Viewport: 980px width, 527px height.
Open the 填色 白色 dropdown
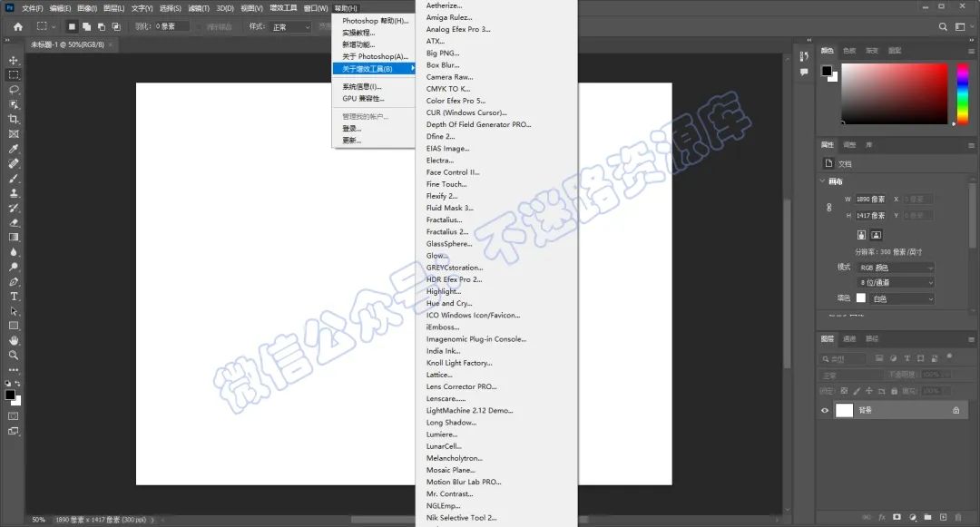click(902, 298)
